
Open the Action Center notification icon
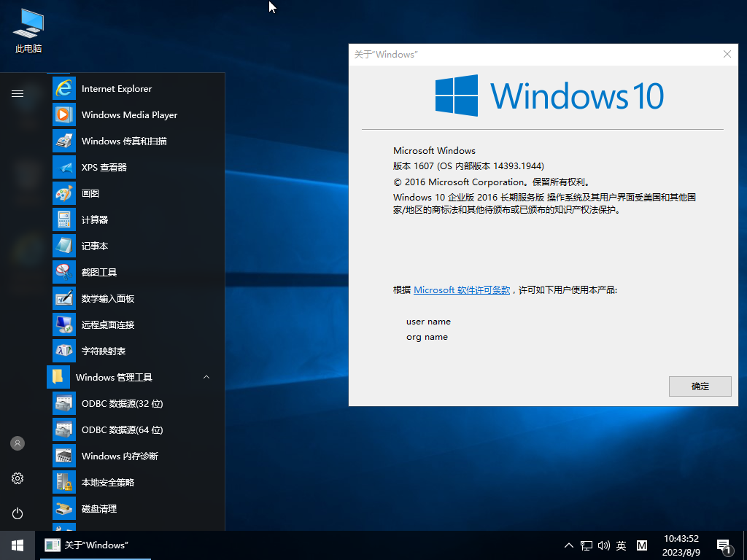point(724,547)
